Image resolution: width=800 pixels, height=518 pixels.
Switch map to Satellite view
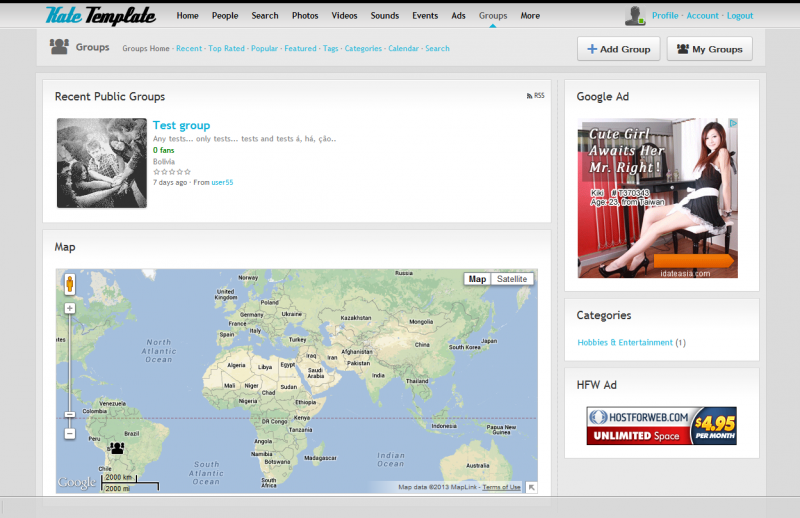(x=512, y=279)
